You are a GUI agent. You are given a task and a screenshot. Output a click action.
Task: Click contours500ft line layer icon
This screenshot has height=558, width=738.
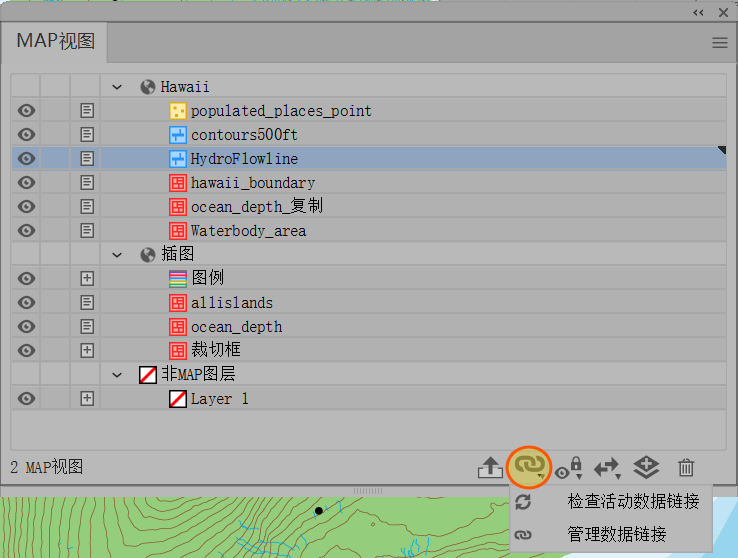pos(177,135)
